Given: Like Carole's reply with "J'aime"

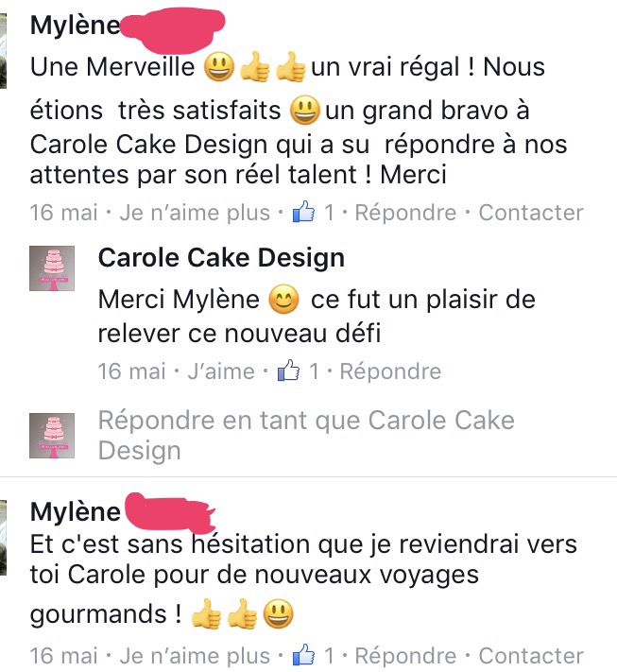Looking at the screenshot, I should (x=221, y=371).
